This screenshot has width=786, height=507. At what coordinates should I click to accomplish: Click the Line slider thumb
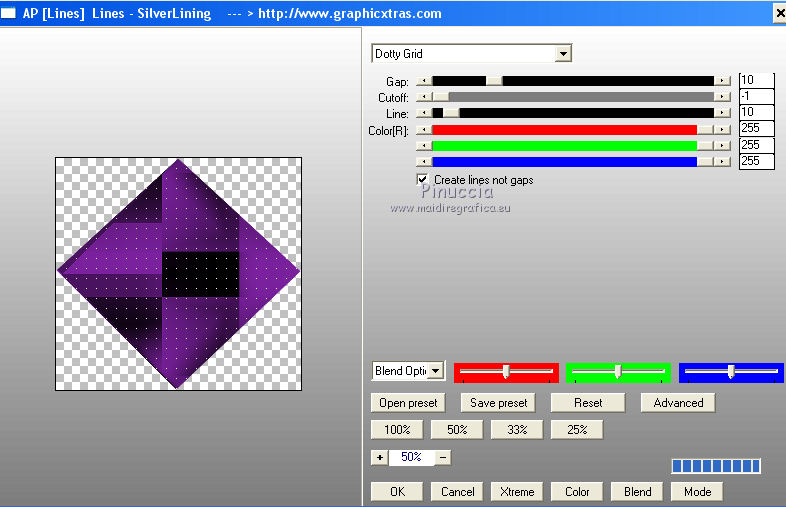tap(451, 113)
